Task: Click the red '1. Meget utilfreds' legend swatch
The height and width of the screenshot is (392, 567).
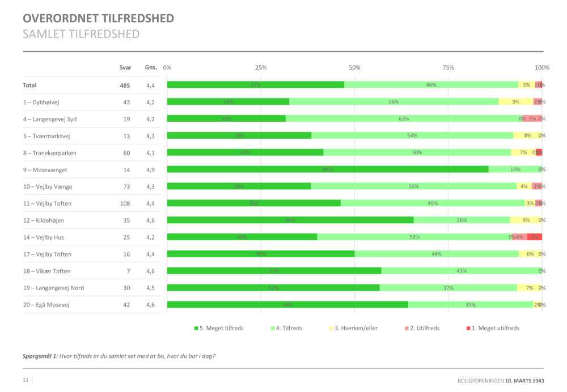Action: click(468, 328)
